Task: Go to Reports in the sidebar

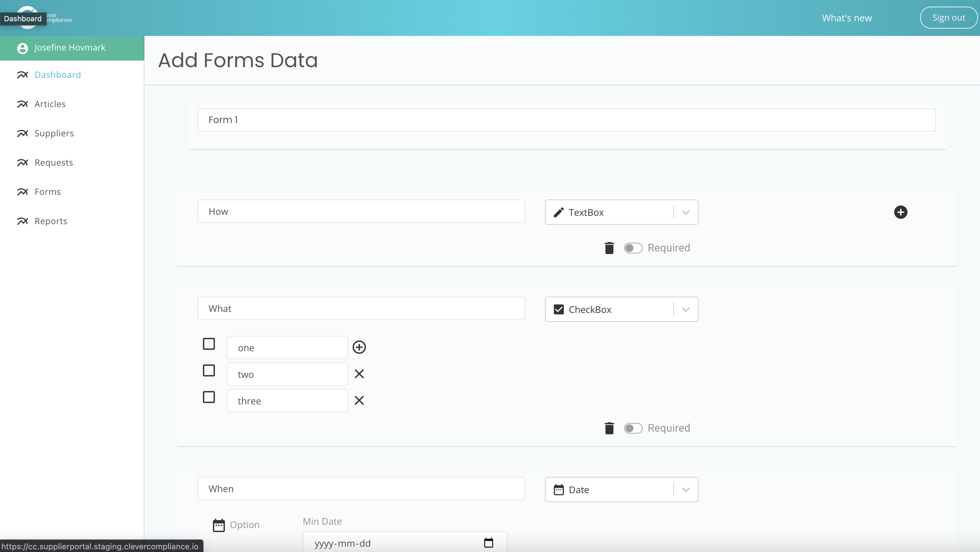Action: (x=51, y=221)
